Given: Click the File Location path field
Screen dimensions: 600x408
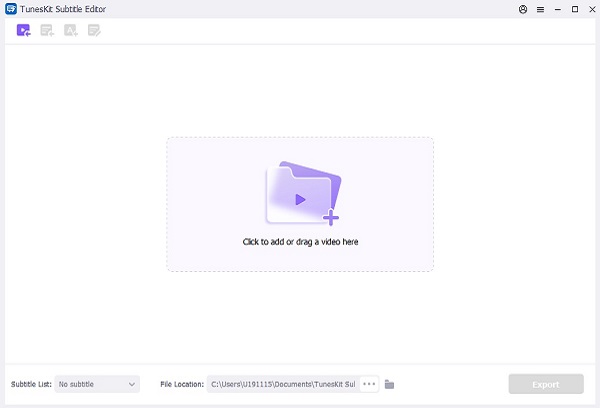Looking at the screenshot, I should 283,384.
